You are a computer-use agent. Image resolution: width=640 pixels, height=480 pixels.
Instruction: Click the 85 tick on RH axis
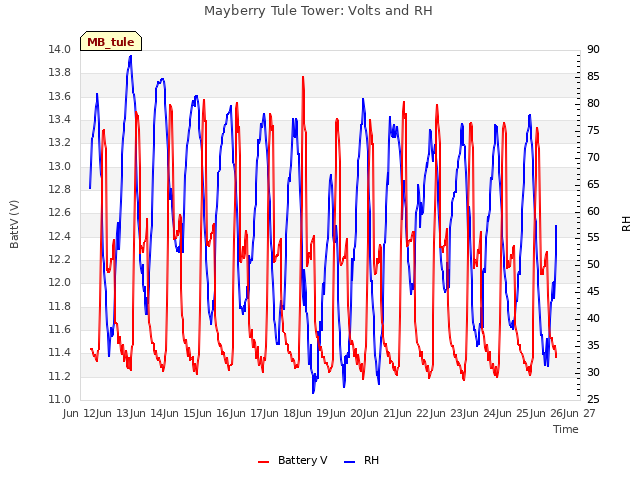[x=593, y=76]
